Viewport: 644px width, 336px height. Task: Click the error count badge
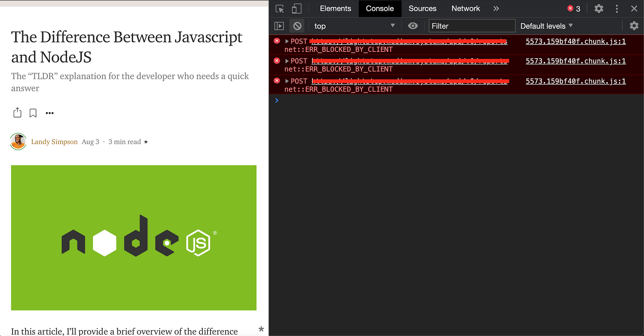[x=574, y=9]
